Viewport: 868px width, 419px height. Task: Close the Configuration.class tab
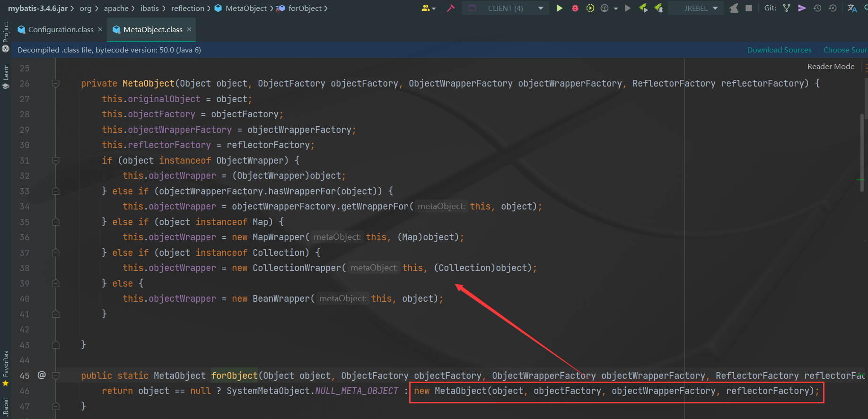[x=100, y=29]
